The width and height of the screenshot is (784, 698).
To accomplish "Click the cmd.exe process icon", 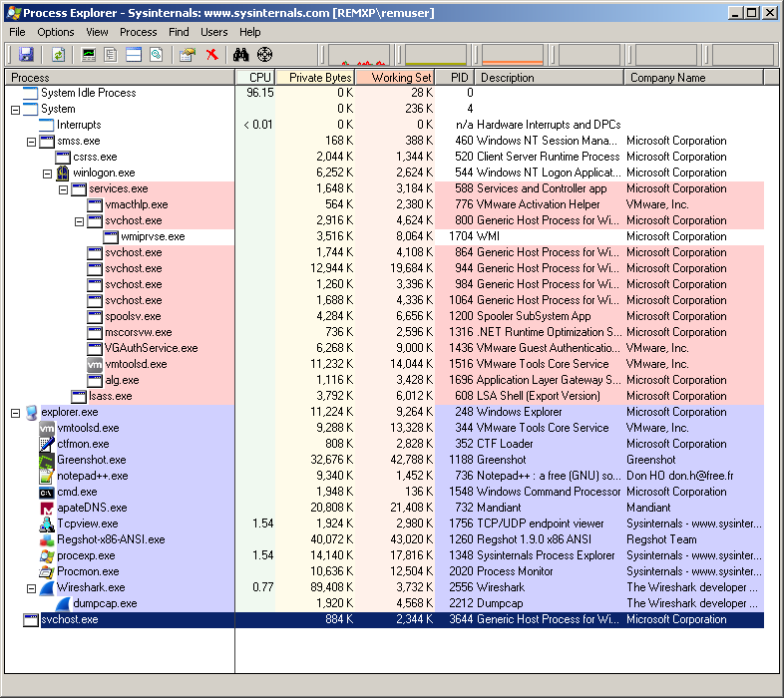I will 47,492.
